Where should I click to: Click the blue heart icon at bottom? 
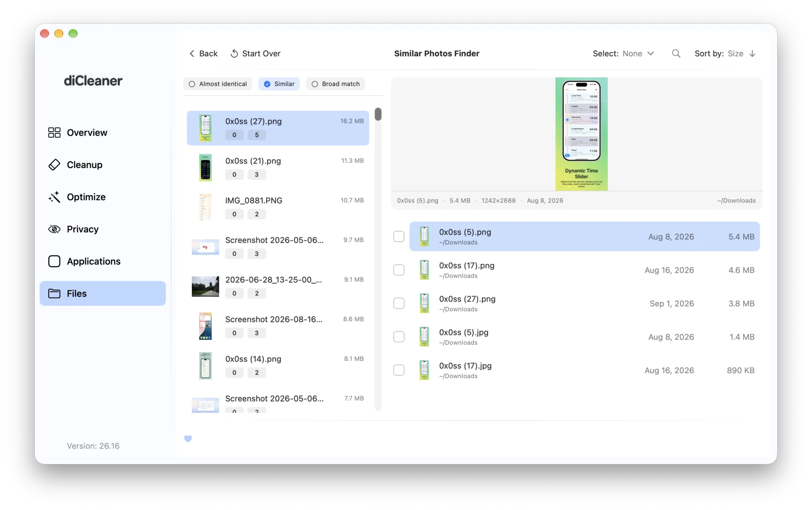pos(188,439)
